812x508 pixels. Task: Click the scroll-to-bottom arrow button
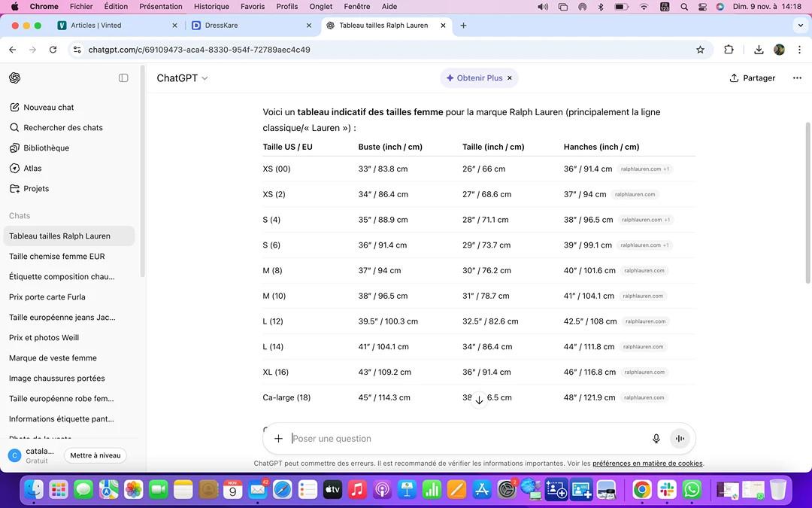pyautogui.click(x=479, y=400)
